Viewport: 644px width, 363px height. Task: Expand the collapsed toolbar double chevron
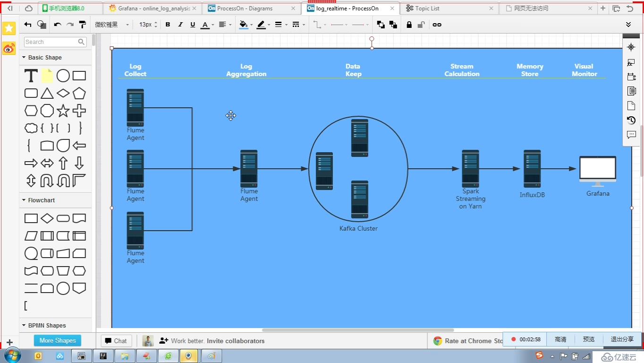(x=628, y=25)
